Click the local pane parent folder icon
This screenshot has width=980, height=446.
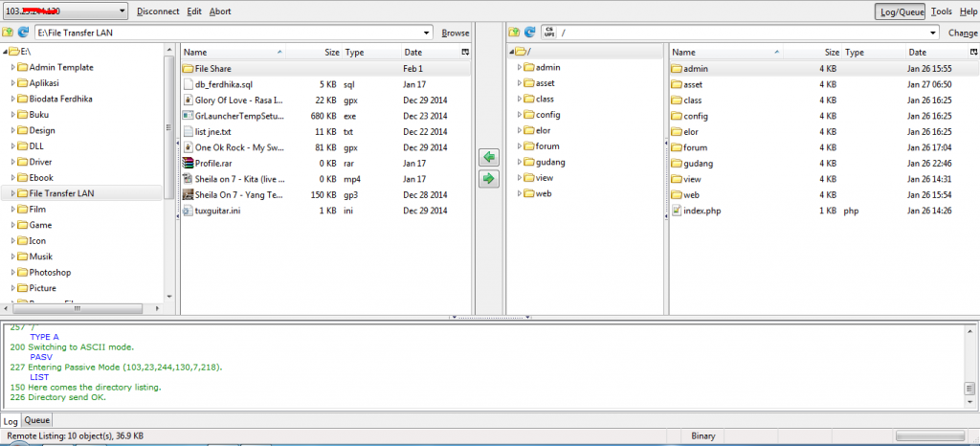click(8, 32)
